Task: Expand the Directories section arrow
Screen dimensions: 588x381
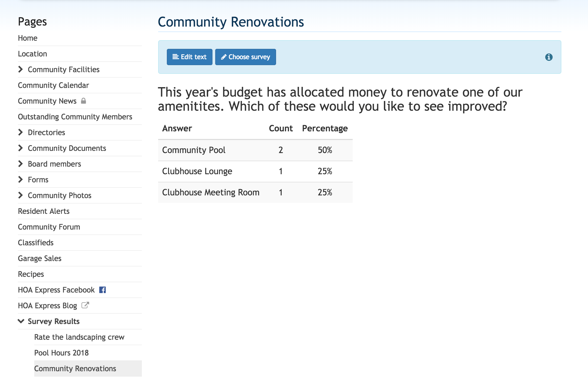Action: pyautogui.click(x=21, y=132)
